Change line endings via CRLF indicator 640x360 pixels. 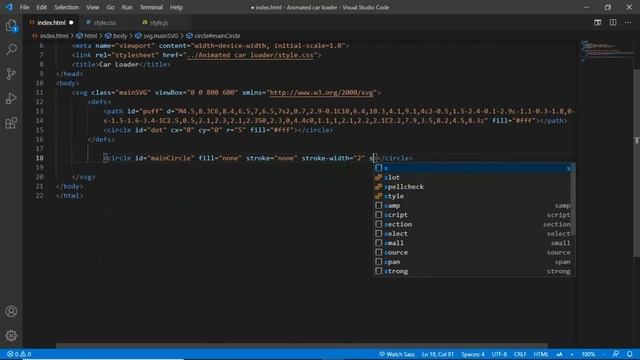click(x=520, y=354)
